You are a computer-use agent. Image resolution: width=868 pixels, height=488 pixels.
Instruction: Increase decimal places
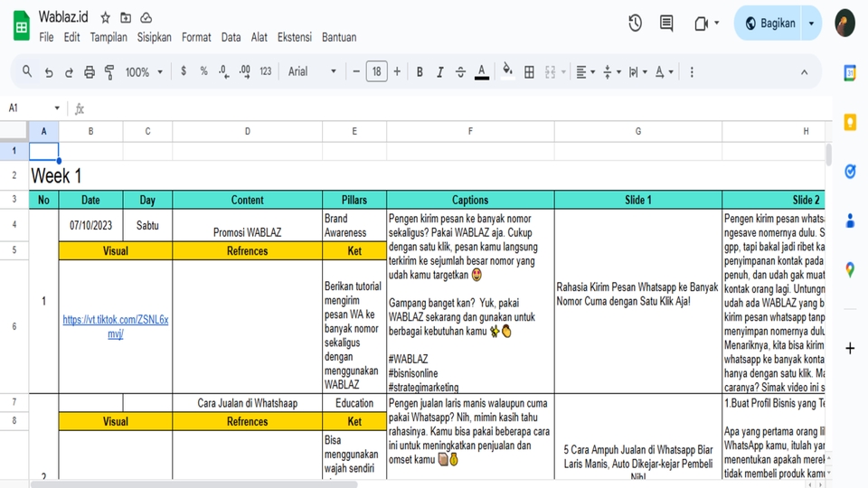(x=245, y=71)
